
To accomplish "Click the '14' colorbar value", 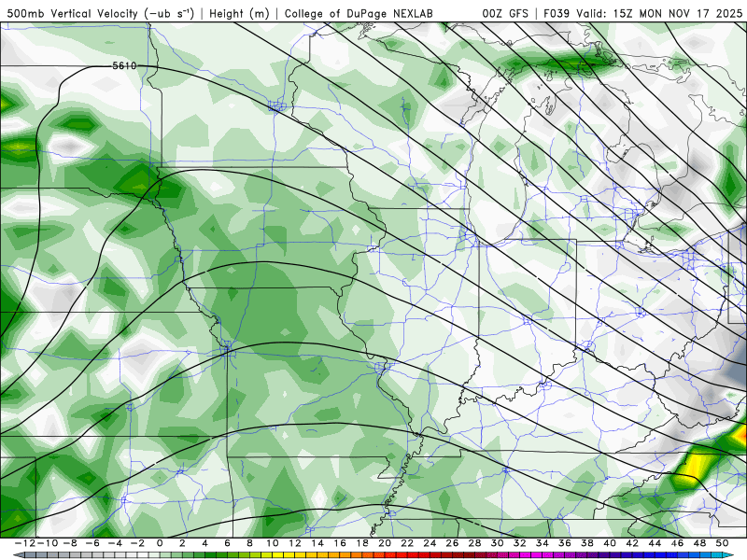I will tap(317, 543).
